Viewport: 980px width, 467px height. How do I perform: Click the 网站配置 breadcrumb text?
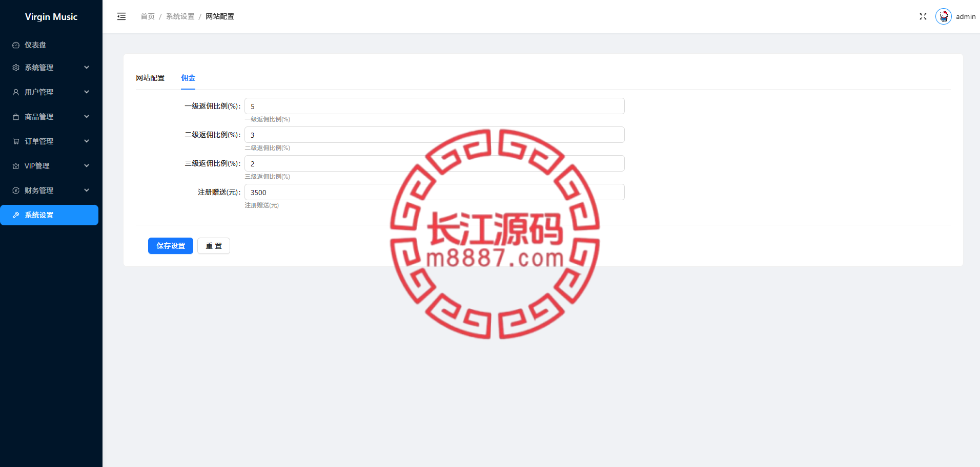(220, 16)
